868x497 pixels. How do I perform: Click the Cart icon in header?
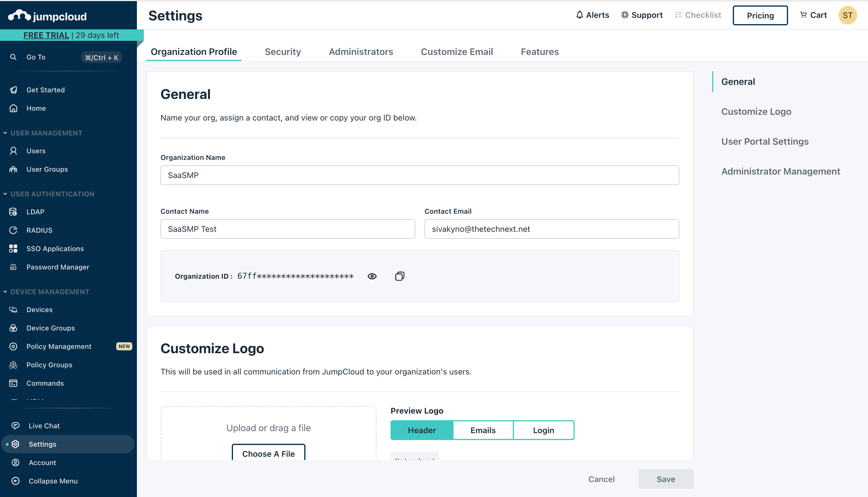(803, 15)
